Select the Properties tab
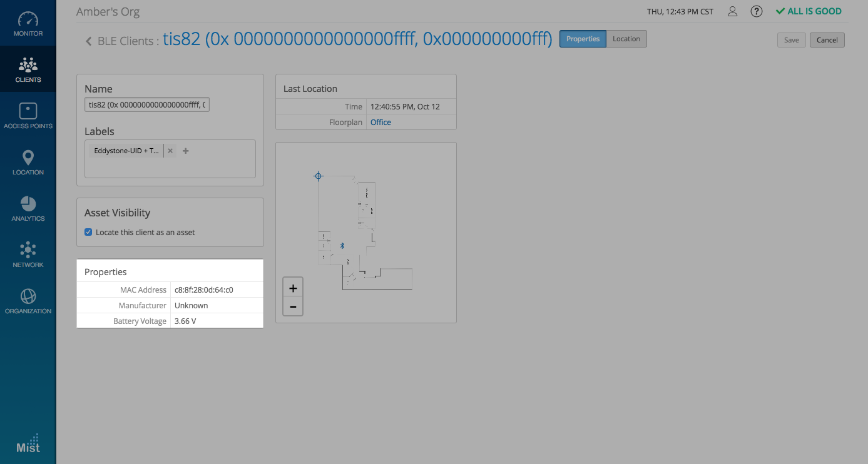Screen dimensions: 868x464 tap(583, 39)
